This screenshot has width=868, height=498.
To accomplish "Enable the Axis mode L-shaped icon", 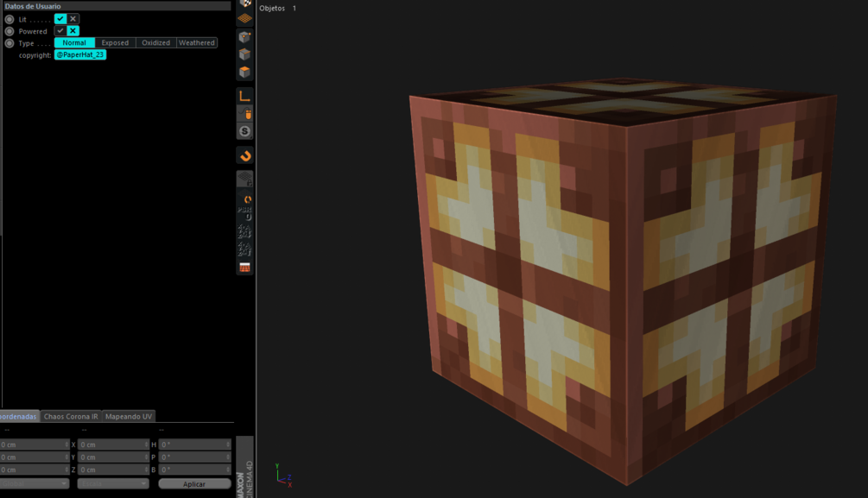I will click(x=244, y=96).
